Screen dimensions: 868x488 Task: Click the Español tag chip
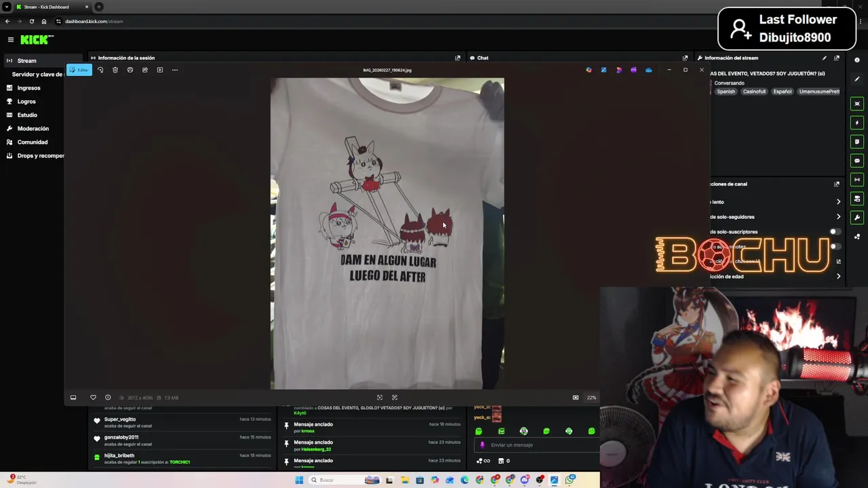(783, 91)
